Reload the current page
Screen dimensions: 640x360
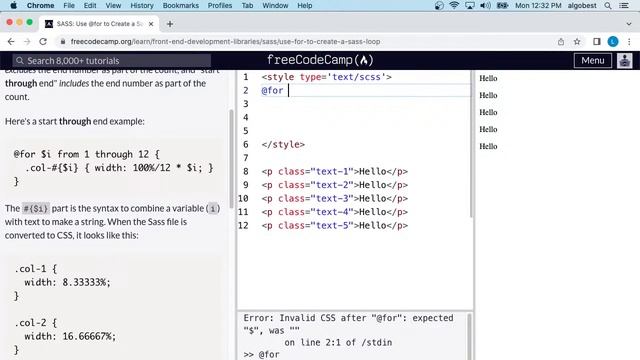(x=43, y=42)
